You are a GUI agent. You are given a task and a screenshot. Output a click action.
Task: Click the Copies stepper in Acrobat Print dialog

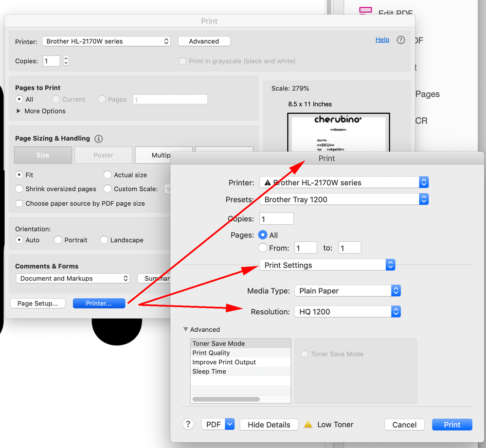tap(66, 61)
